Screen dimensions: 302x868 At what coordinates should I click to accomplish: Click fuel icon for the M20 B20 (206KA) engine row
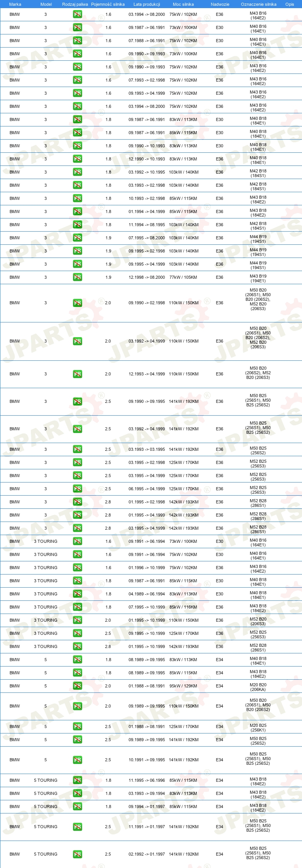[x=77, y=686]
